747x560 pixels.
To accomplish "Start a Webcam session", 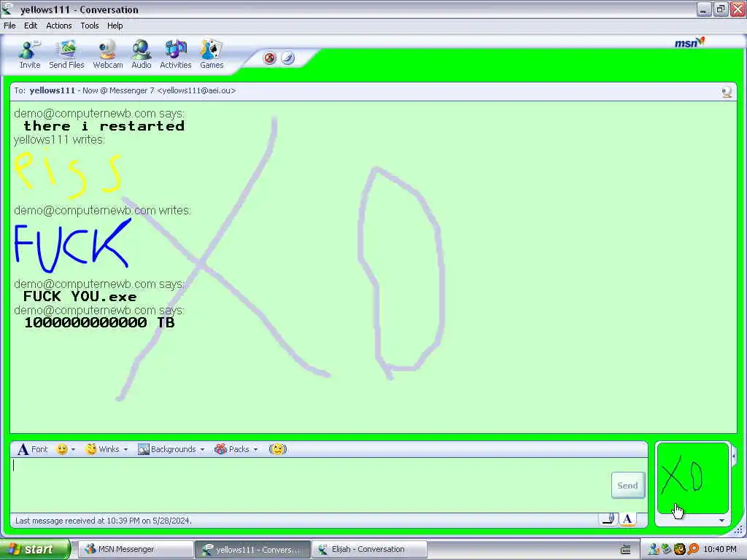I will tap(108, 55).
